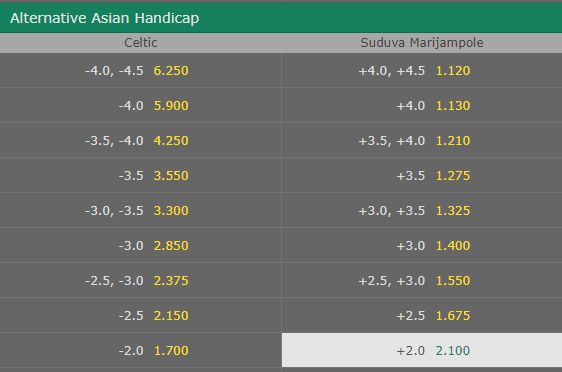Pick Celtic -3.0 odds 2.850
The width and height of the screenshot is (562, 372).
[140, 245]
